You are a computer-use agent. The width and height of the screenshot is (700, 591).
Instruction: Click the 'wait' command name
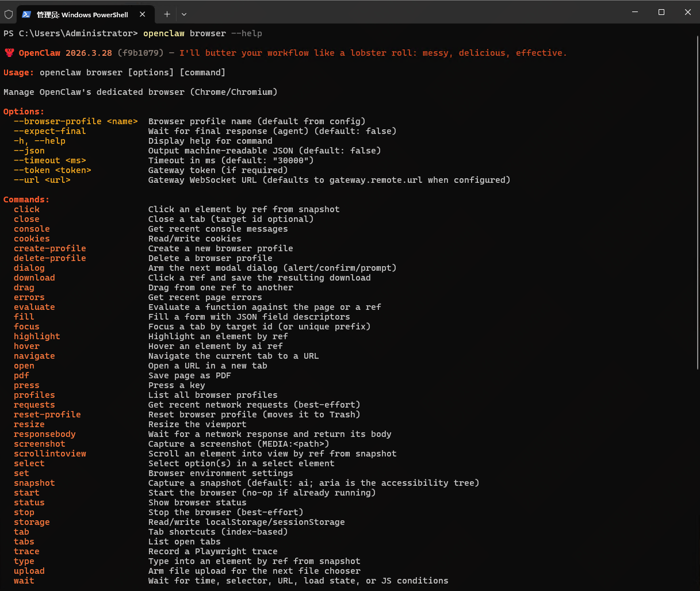(x=24, y=581)
